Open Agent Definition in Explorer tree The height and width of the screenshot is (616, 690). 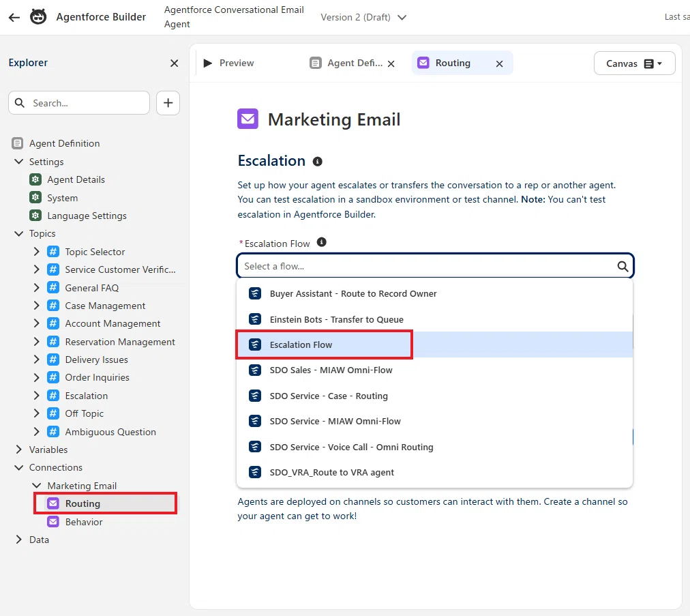pos(64,143)
